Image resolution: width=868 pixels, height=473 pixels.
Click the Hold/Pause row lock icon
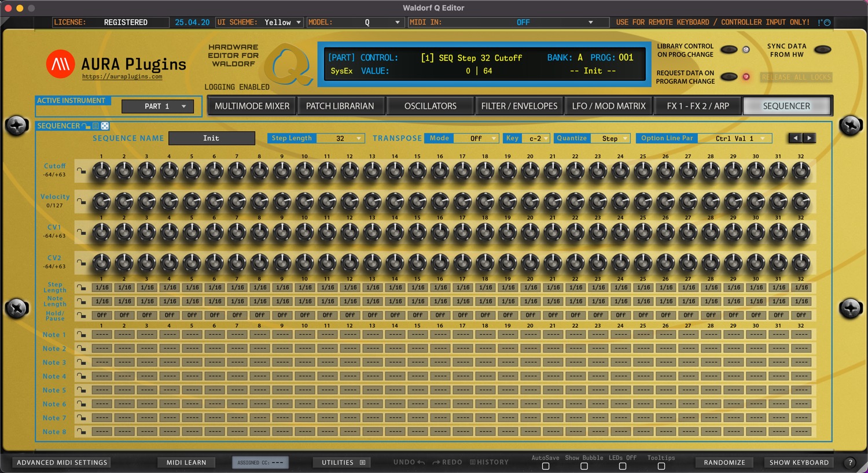82,315
